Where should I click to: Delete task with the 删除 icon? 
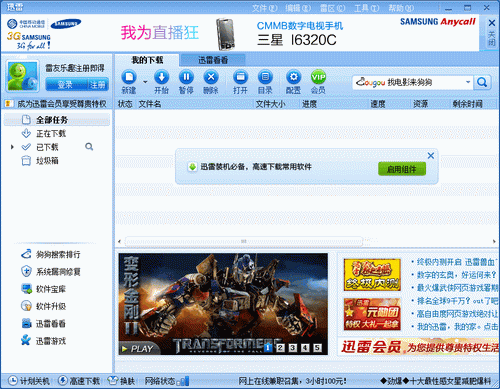click(x=211, y=77)
